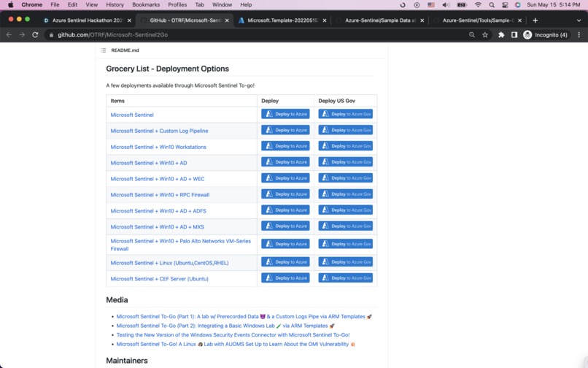Click Deploy to Azure for Custom Log Pipeline

tap(285, 130)
